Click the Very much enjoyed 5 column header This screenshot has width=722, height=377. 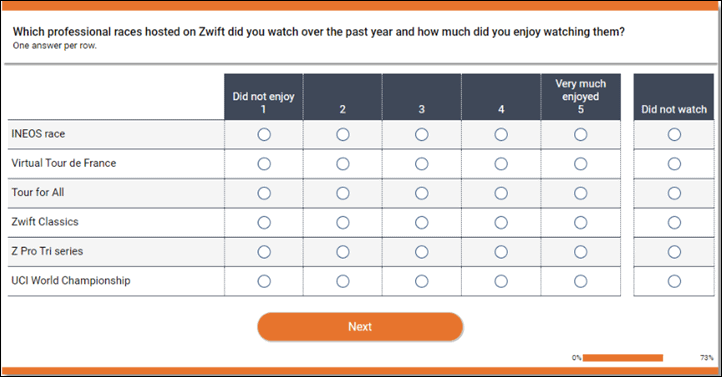point(581,97)
